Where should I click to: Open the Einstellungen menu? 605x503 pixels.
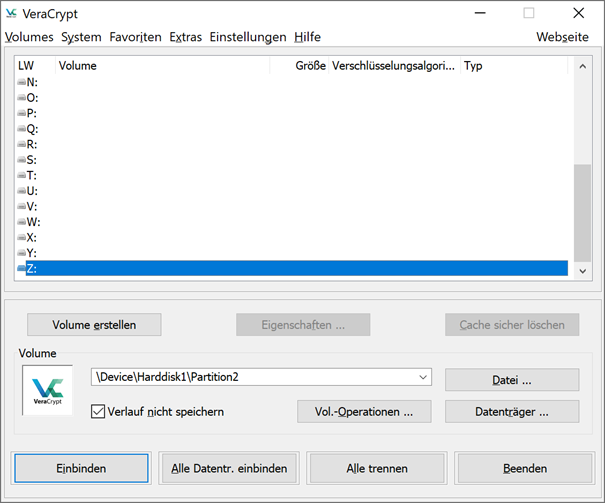click(x=248, y=37)
